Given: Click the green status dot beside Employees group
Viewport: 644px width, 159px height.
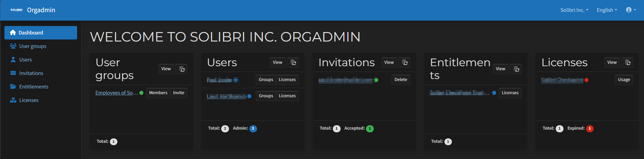Looking at the screenshot, I should pyautogui.click(x=141, y=93).
